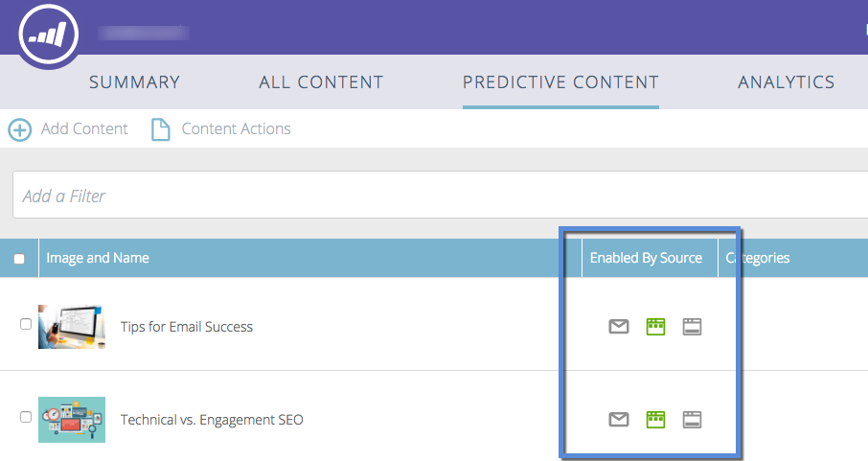Screen dimensions: 868x461
Task: Open the Technical vs. Engagement SEO thumbnail
Action: click(x=72, y=420)
